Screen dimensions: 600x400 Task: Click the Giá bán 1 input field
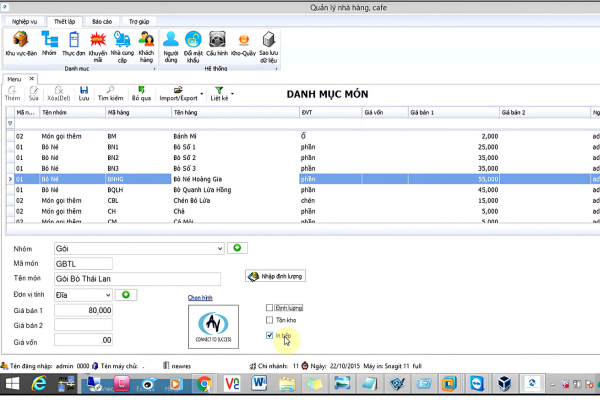(x=83, y=310)
